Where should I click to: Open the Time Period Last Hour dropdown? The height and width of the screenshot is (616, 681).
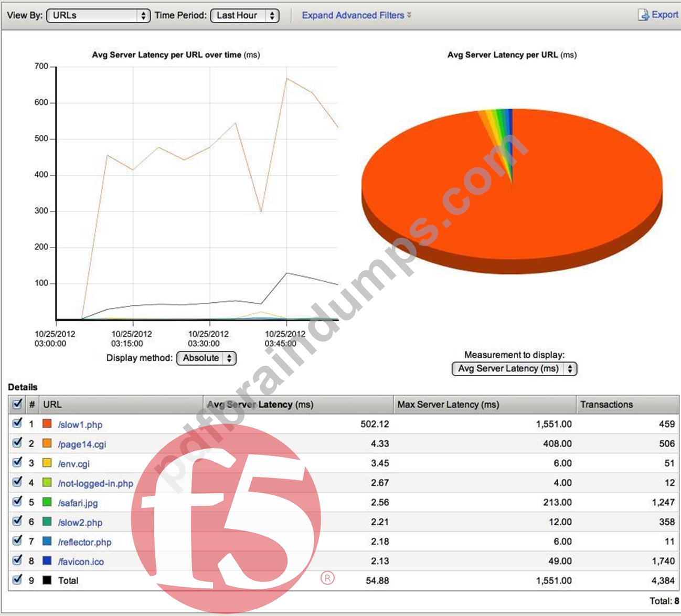(244, 16)
